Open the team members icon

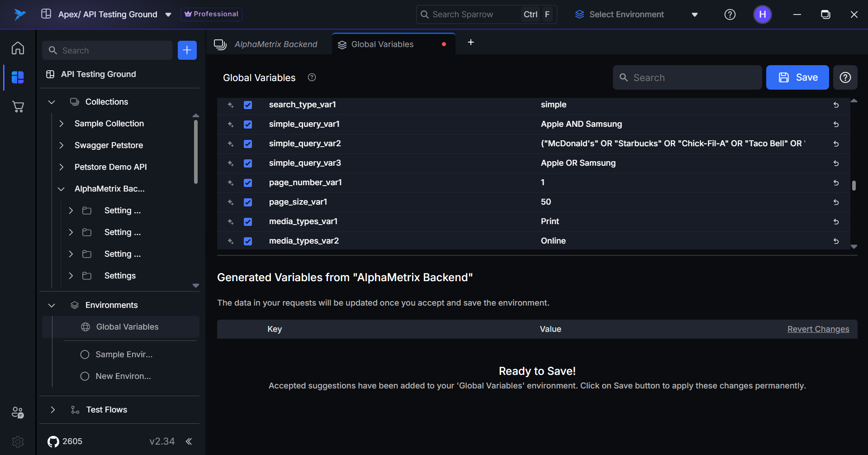coord(18,412)
